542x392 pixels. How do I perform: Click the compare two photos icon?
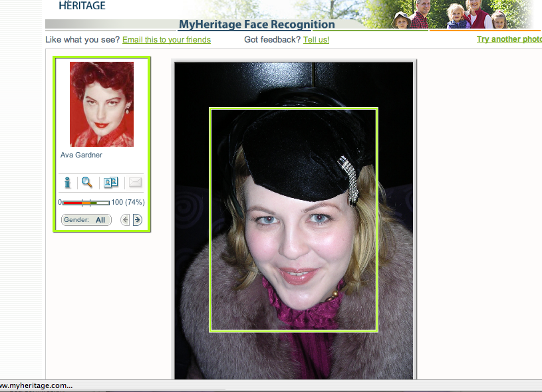tap(110, 183)
